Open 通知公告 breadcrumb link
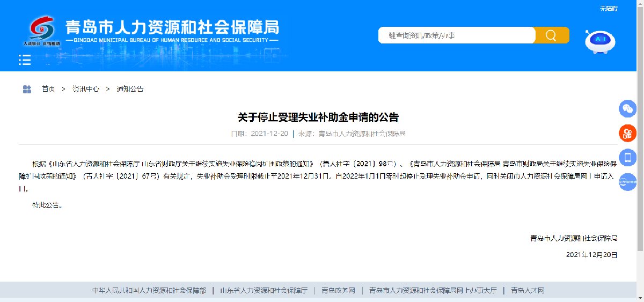 pos(130,89)
